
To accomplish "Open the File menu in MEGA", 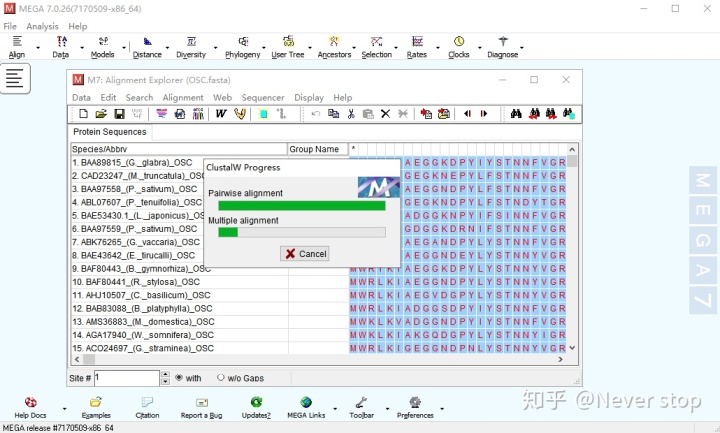I will tap(10, 26).
